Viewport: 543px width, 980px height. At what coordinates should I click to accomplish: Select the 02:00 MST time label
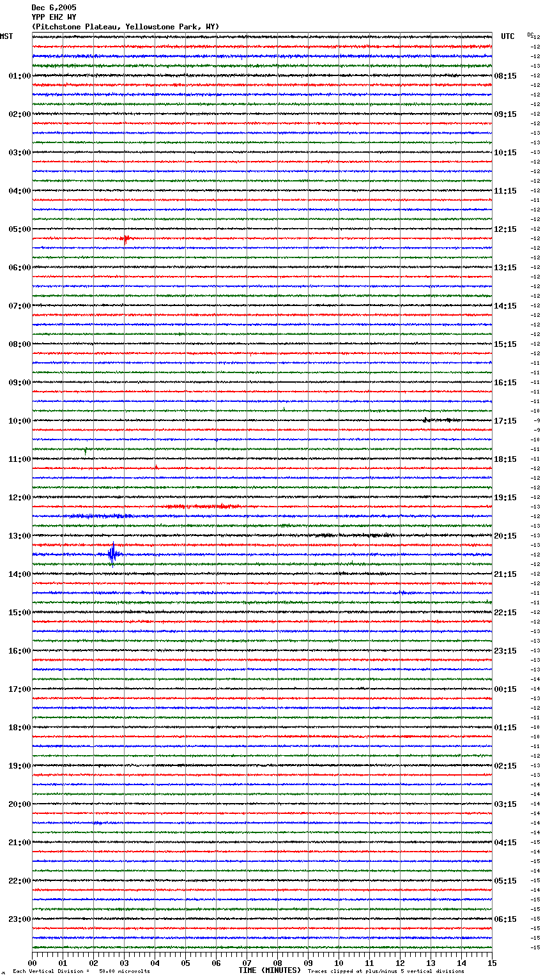[19, 114]
